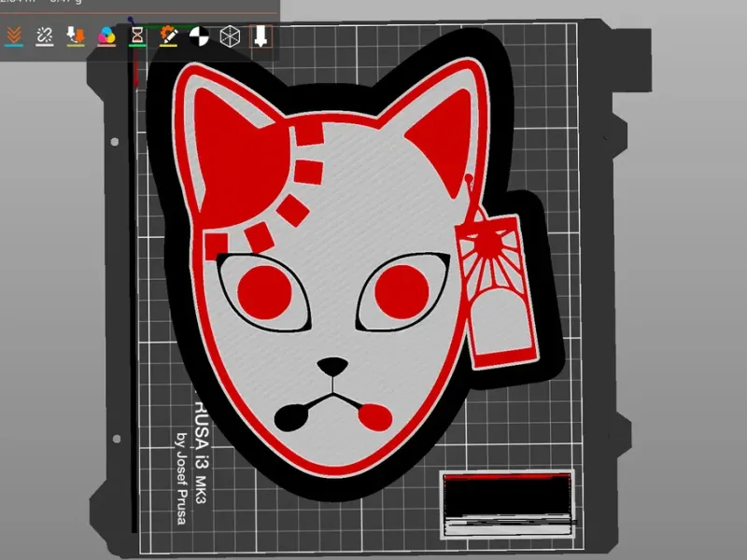Select the wipe tower block on the bed
Viewport: 747px width, 560px height.
tap(508, 504)
